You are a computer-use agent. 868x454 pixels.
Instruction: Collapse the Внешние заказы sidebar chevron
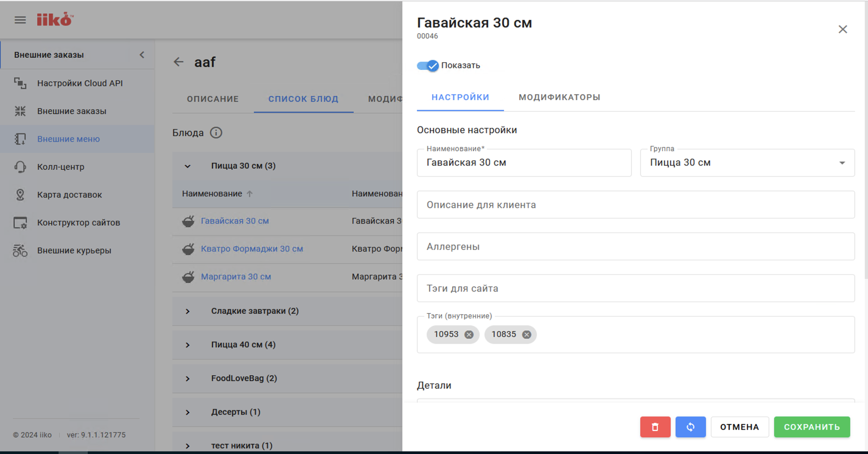[x=142, y=55]
